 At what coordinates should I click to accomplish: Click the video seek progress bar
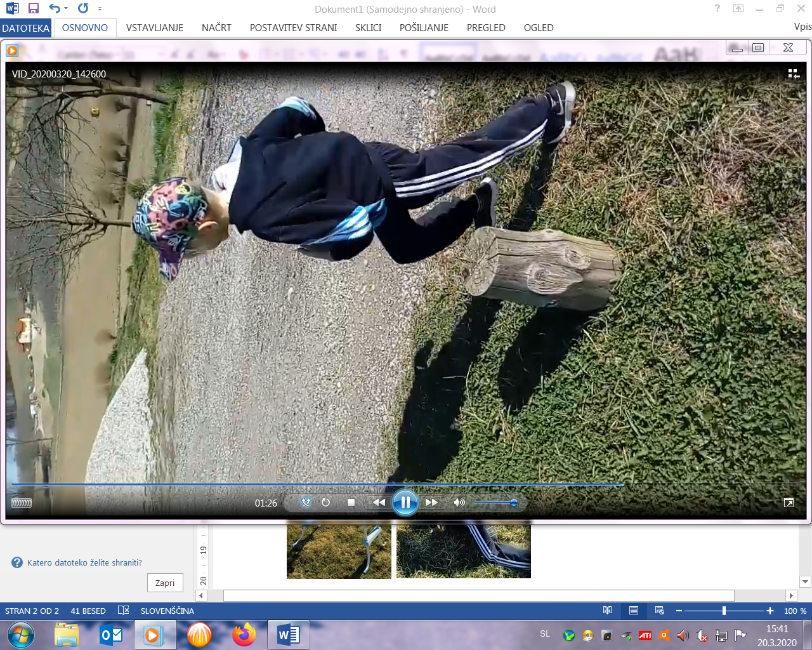(x=406, y=484)
